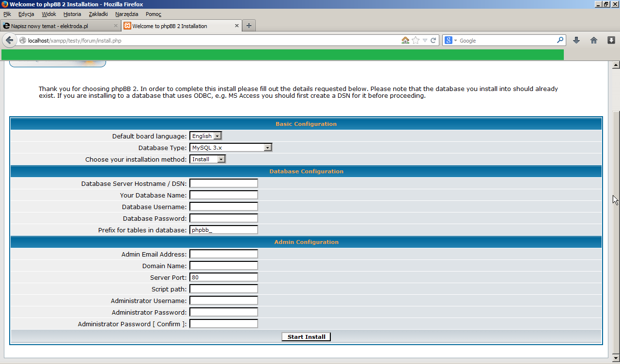Click Your Database Name field

[224, 195]
